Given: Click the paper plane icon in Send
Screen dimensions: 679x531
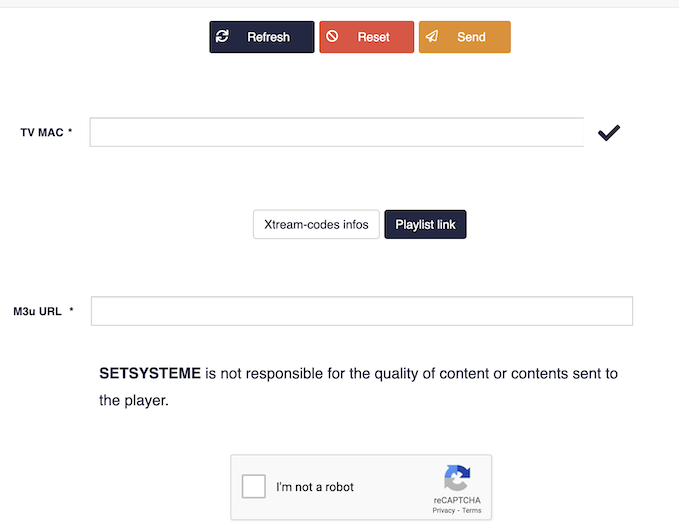Looking at the screenshot, I should click(431, 37).
